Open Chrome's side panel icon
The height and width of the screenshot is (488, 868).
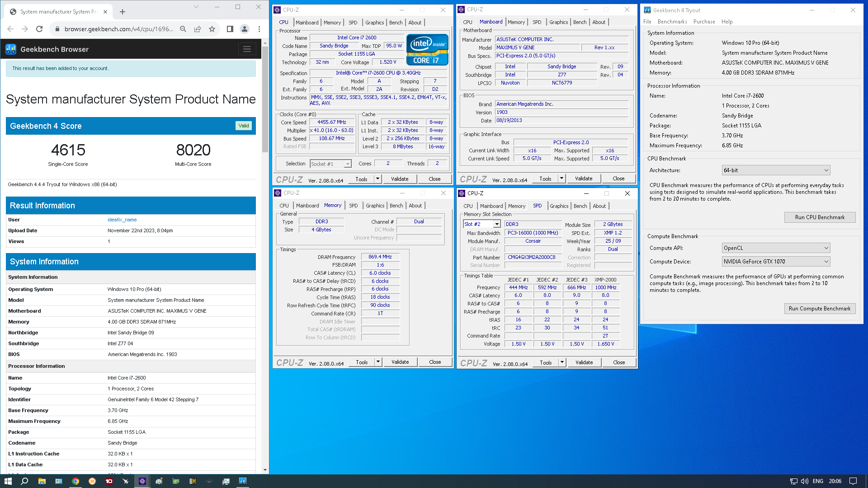(x=230, y=29)
